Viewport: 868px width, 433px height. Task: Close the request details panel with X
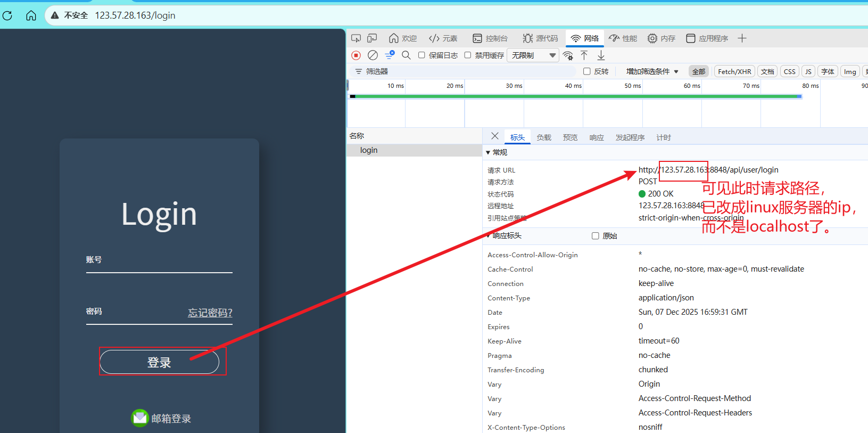[x=495, y=136]
